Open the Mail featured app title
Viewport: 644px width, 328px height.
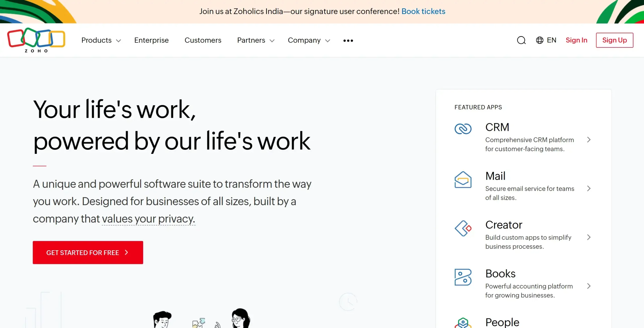click(x=495, y=176)
